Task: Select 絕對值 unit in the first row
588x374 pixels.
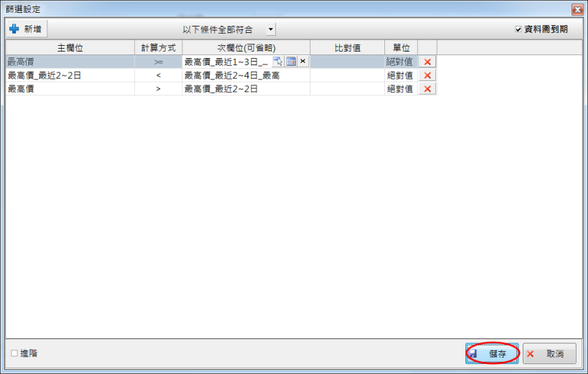Action: [402, 62]
